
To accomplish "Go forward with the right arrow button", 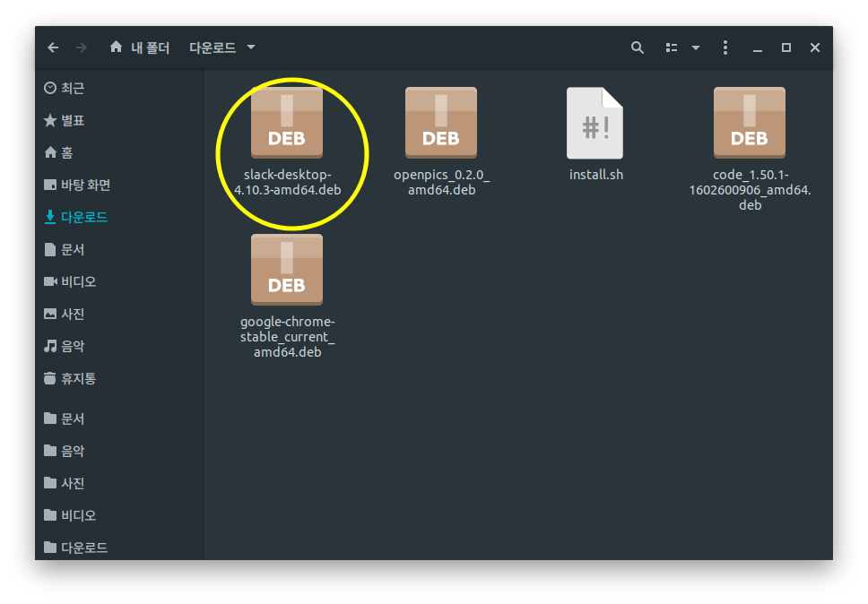I will (82, 47).
